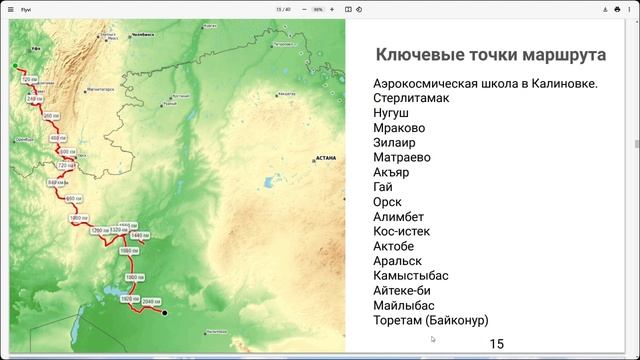Click the '1680 км' route marker

click(x=129, y=251)
